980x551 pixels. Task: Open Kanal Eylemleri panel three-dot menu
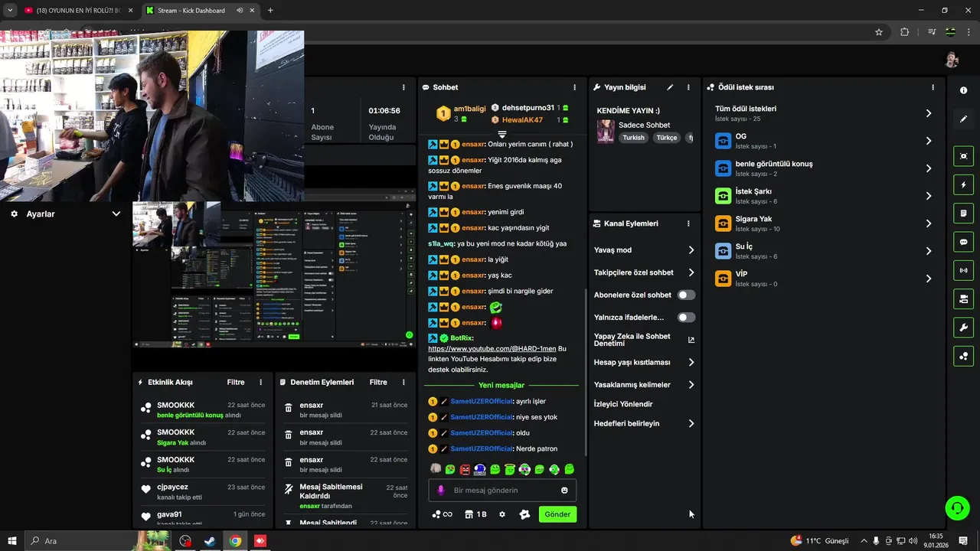pyautogui.click(x=688, y=223)
